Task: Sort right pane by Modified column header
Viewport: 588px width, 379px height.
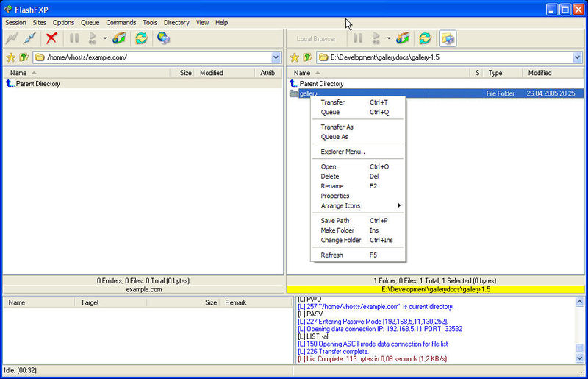Action: coord(553,73)
